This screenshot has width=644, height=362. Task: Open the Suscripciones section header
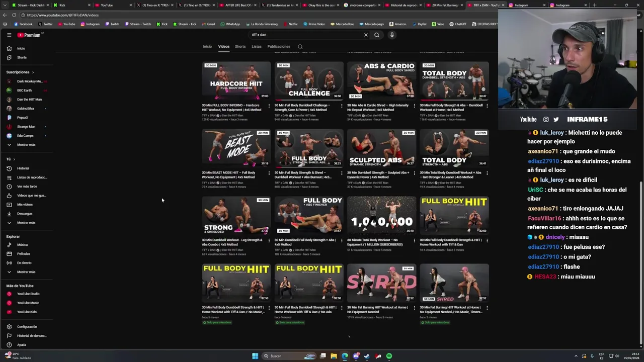pos(20,72)
